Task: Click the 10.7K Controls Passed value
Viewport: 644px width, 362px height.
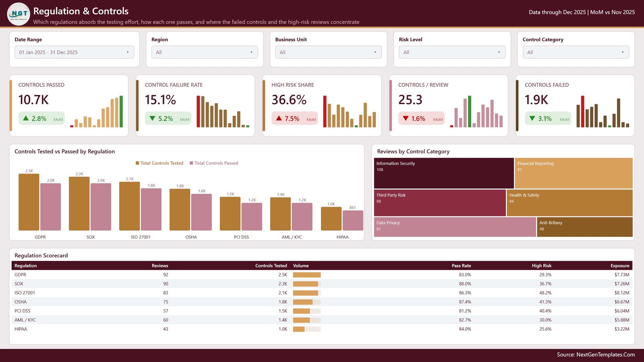Action: point(33,100)
